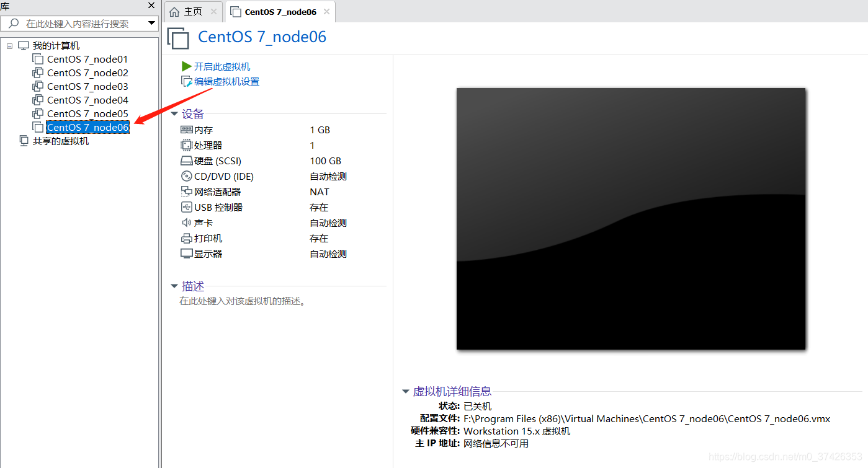Screen dimensions: 868x468
Task: Click the network adapter value NAT
Action: [x=320, y=192]
